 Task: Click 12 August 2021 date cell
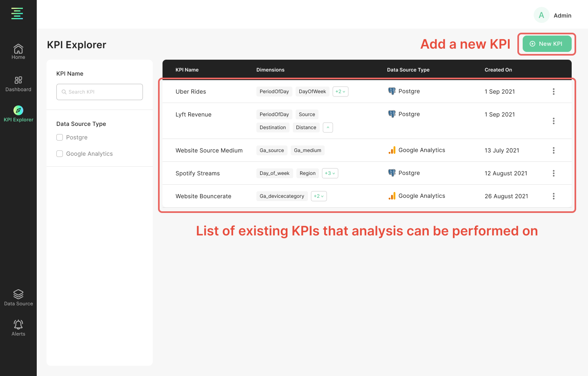pos(506,173)
